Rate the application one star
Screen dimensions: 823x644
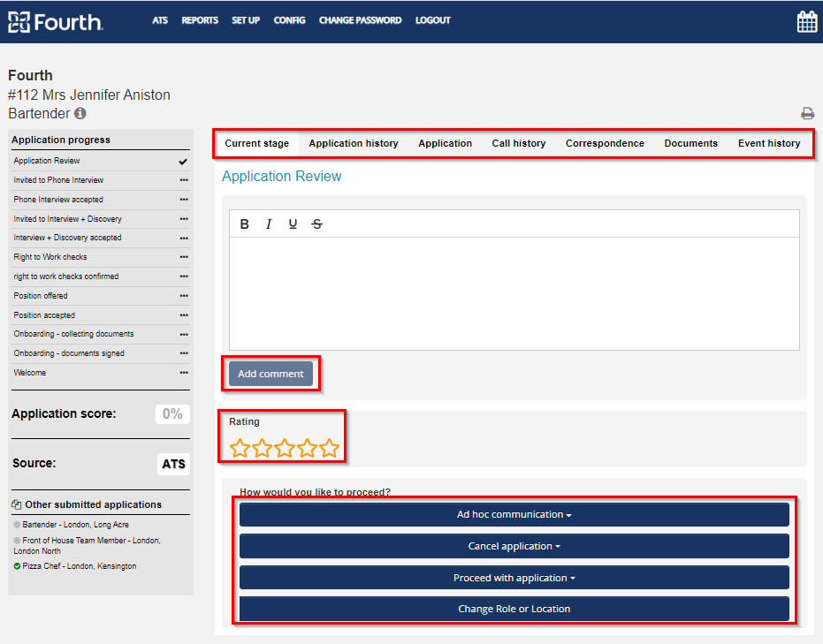coord(240,448)
